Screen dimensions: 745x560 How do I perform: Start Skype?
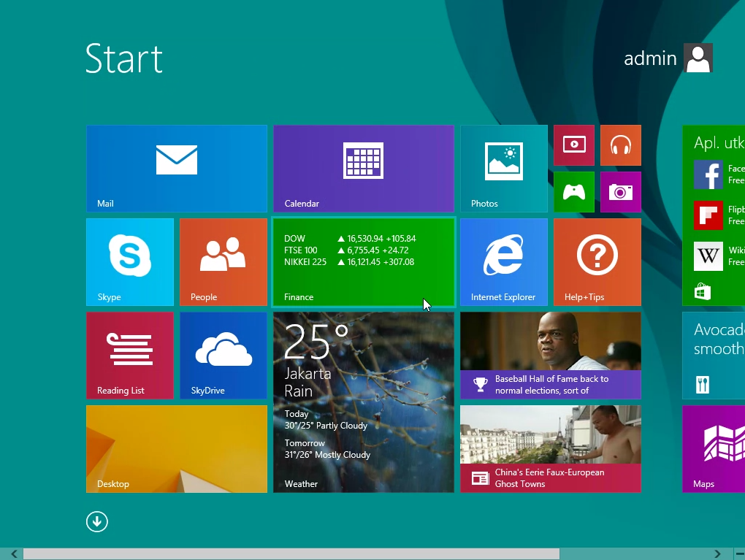tap(130, 261)
